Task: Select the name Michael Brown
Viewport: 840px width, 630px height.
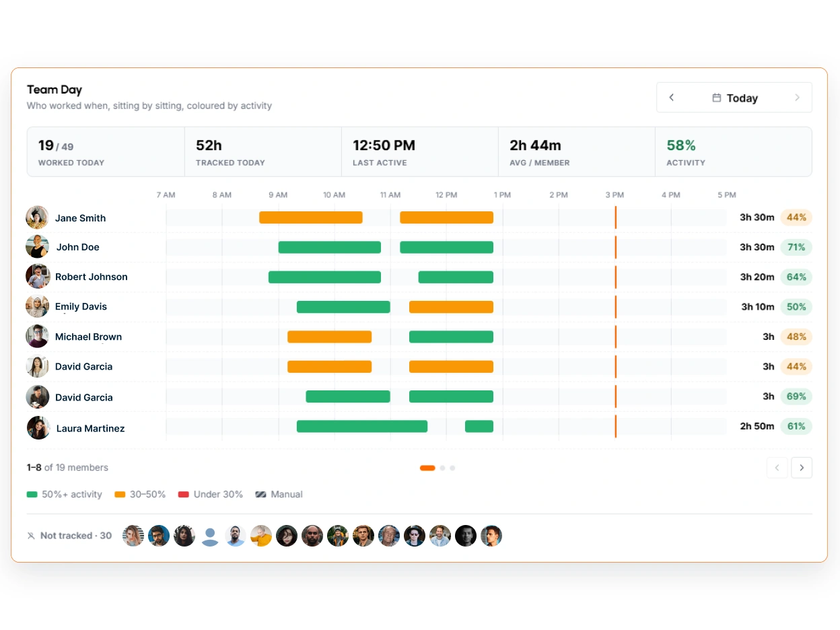Action: click(x=88, y=337)
